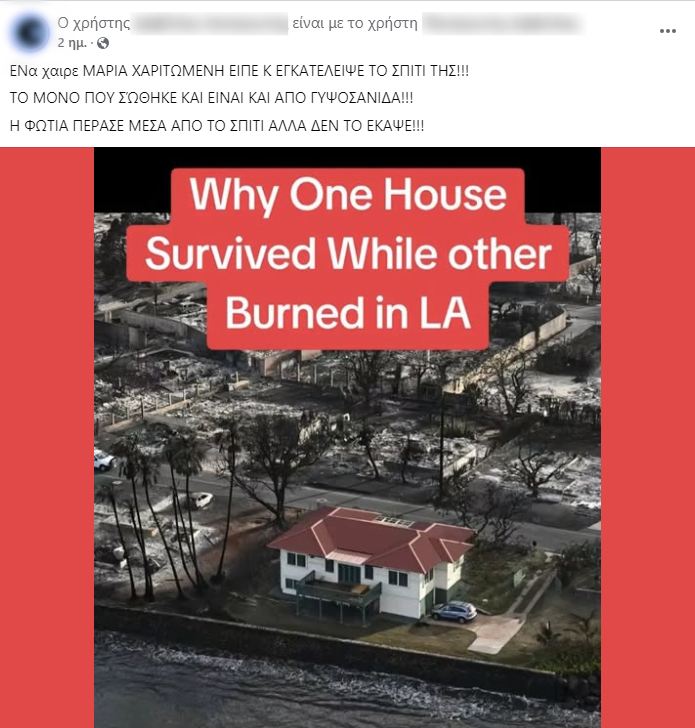Click the 'Burned in LA' caption line
Viewport: 695px width, 728px height.
(x=348, y=314)
